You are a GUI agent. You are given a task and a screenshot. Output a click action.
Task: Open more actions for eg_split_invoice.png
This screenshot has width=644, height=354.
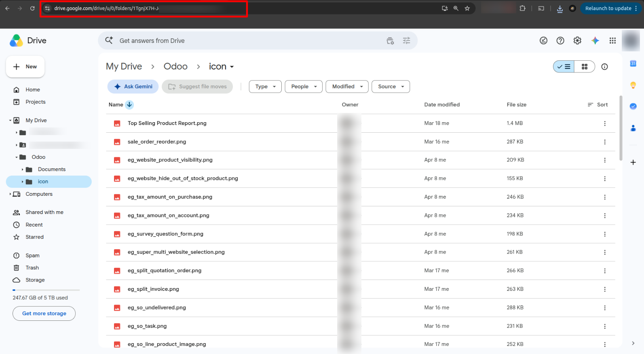point(605,289)
